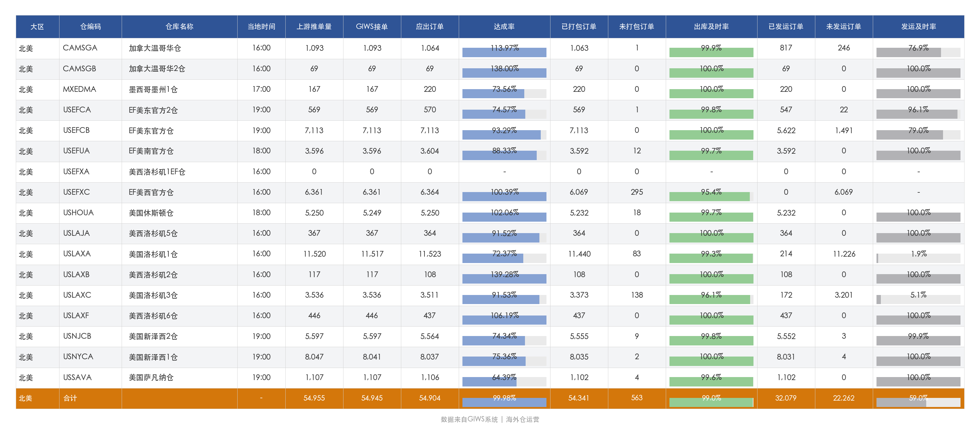
Task: Select the 发运及时率 header cell
Action: pyautogui.click(x=918, y=27)
